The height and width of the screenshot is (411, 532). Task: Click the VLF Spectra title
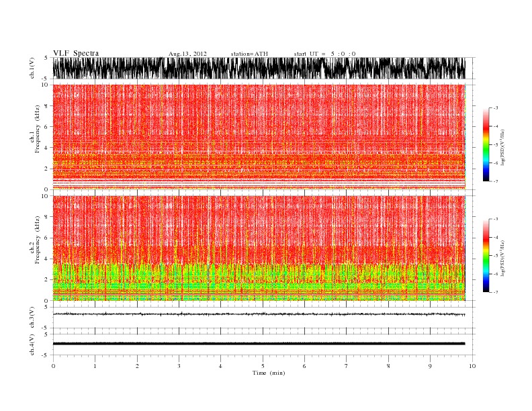click(76, 53)
